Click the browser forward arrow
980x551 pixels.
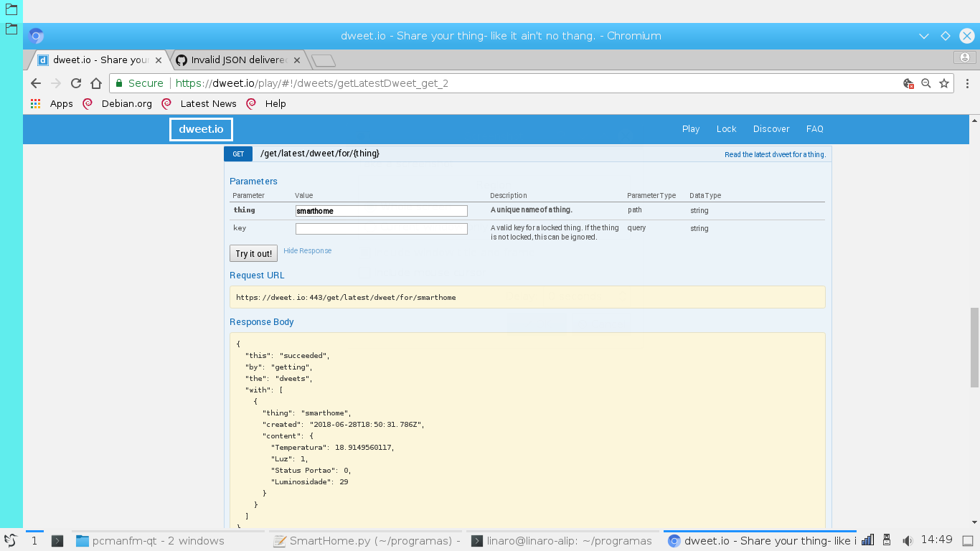pyautogui.click(x=56, y=83)
